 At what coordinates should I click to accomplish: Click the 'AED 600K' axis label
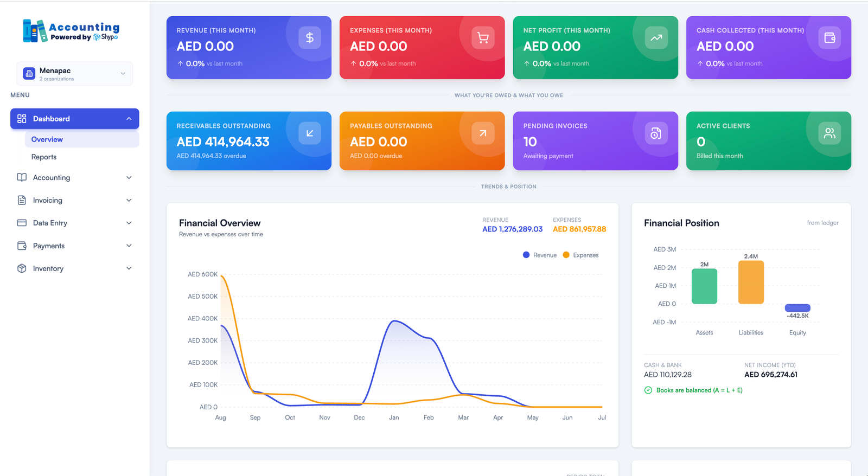point(202,274)
